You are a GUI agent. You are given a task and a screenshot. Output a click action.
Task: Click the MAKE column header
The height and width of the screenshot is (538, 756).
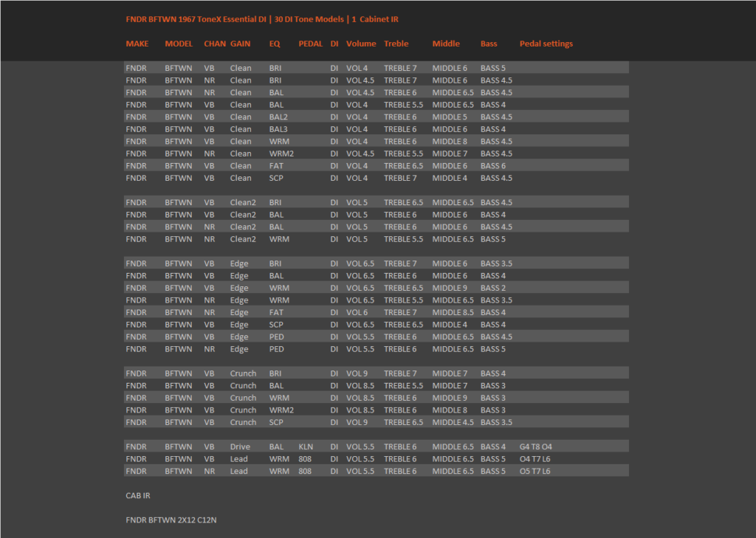pyautogui.click(x=137, y=44)
